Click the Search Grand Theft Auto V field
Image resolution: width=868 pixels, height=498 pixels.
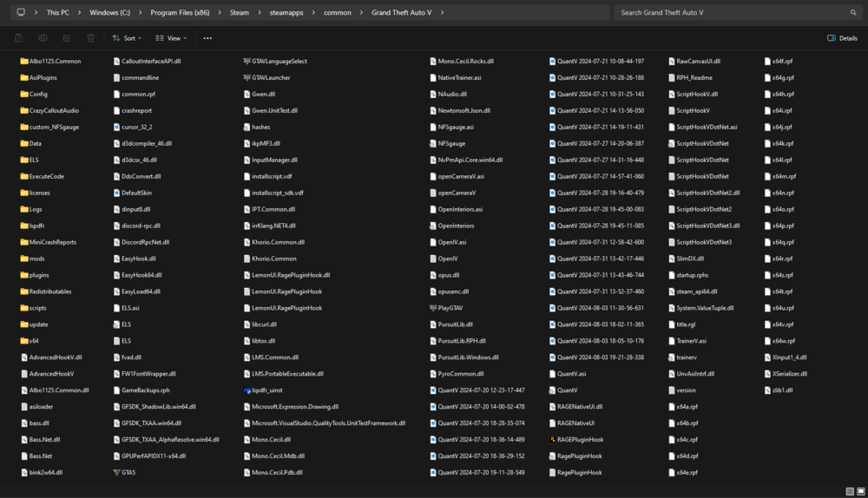pyautogui.click(x=736, y=12)
